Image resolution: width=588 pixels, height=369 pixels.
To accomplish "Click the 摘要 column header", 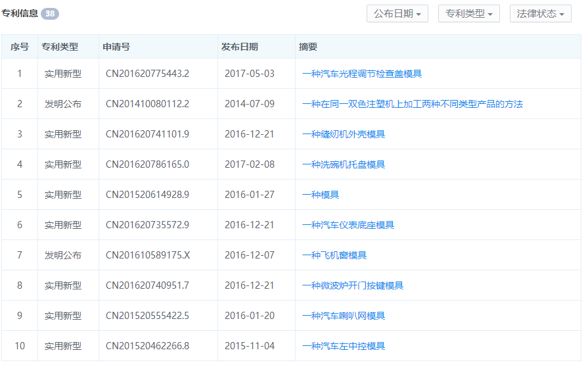I will click(x=307, y=47).
